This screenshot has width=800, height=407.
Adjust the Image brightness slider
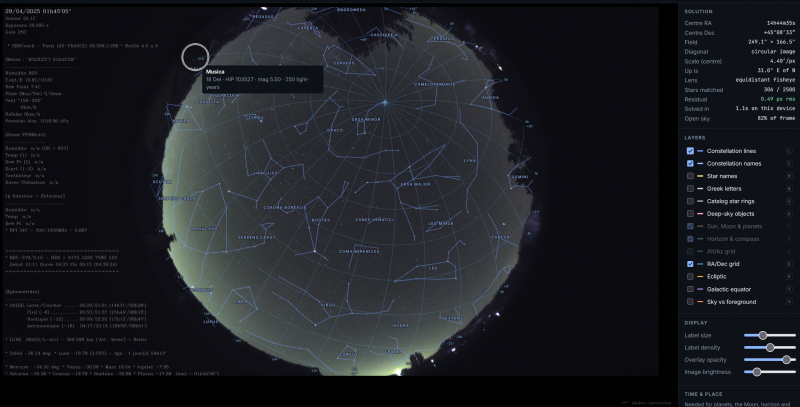769,372
